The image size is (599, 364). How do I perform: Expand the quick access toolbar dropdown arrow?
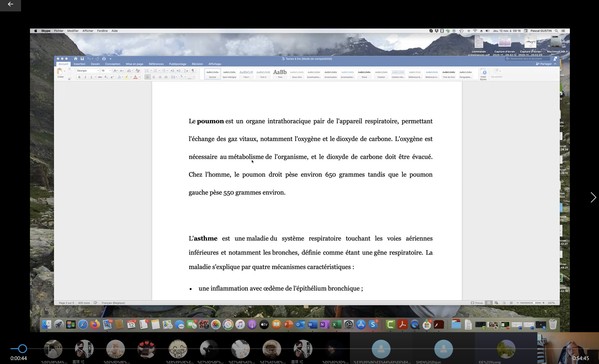click(x=110, y=59)
